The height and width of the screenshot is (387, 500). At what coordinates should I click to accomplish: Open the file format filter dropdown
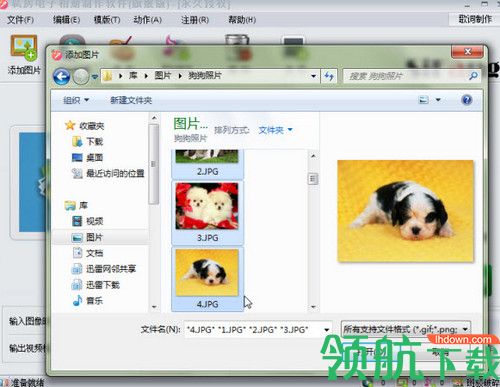[406, 329]
